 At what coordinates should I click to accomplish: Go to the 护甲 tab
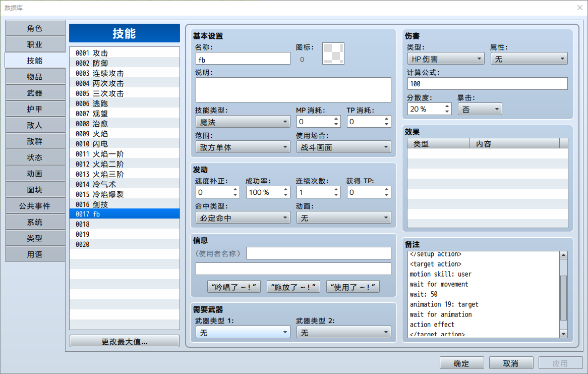(x=35, y=109)
